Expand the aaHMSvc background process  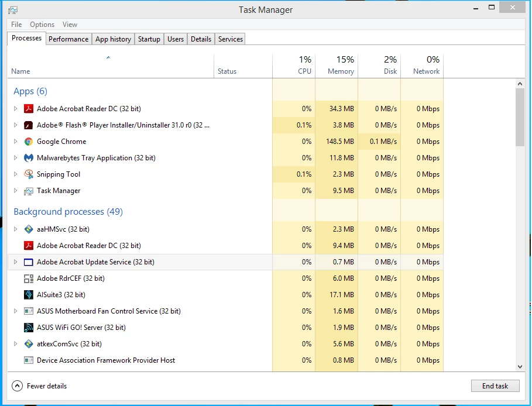point(15,229)
